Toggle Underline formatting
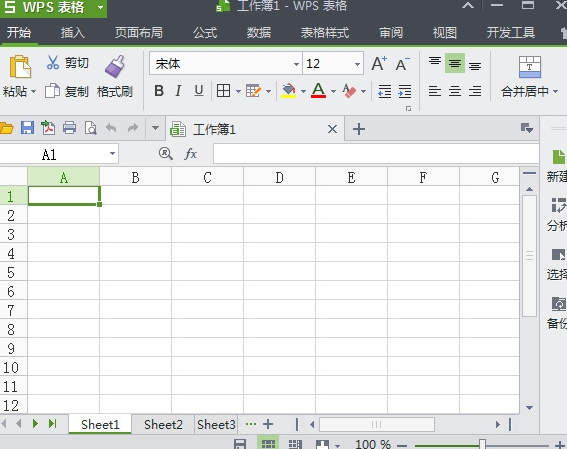567x449 pixels. [199, 91]
